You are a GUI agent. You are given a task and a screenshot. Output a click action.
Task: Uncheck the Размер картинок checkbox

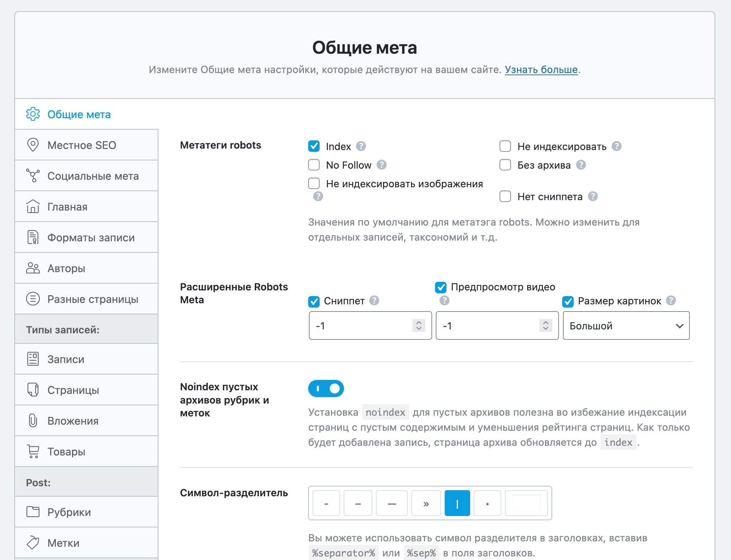[x=568, y=301]
